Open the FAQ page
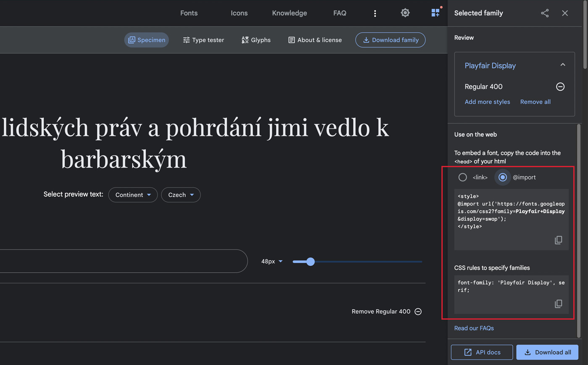Image resolution: width=588 pixels, height=365 pixels. point(340,13)
